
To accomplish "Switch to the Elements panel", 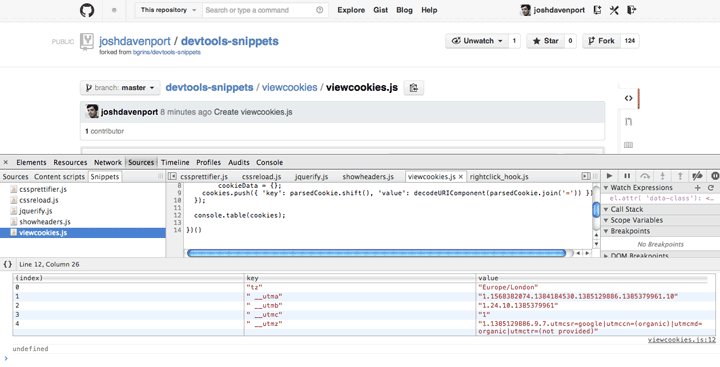I will [x=31, y=162].
